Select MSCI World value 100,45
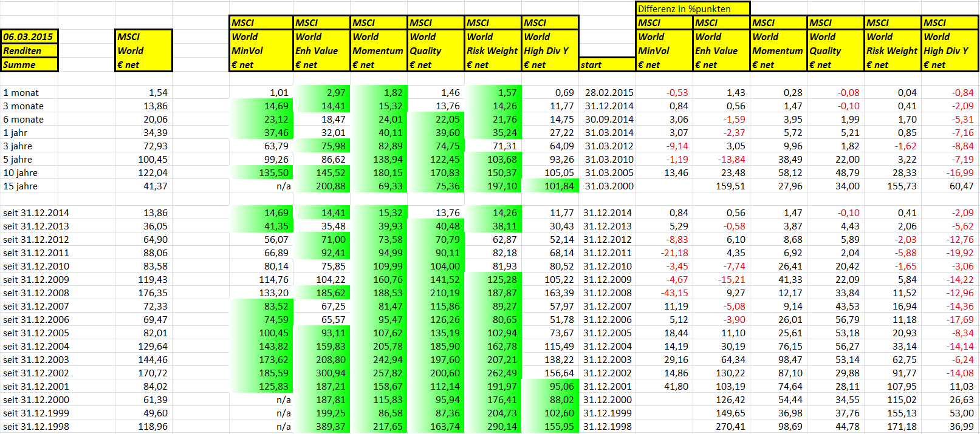Screen dimensions: 980x434 [x=152, y=160]
